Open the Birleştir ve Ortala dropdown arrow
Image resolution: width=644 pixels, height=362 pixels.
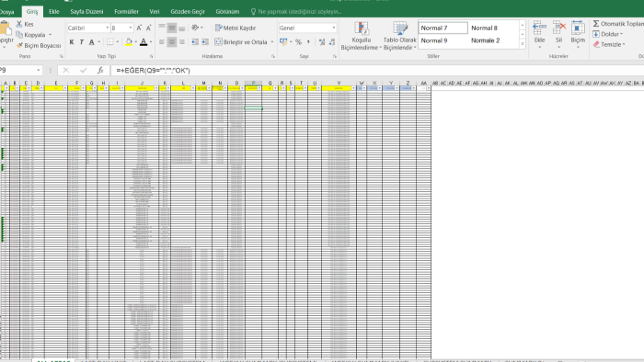coord(272,42)
